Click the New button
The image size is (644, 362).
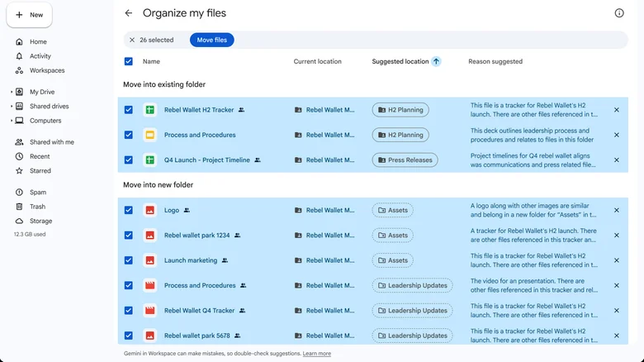[29, 15]
